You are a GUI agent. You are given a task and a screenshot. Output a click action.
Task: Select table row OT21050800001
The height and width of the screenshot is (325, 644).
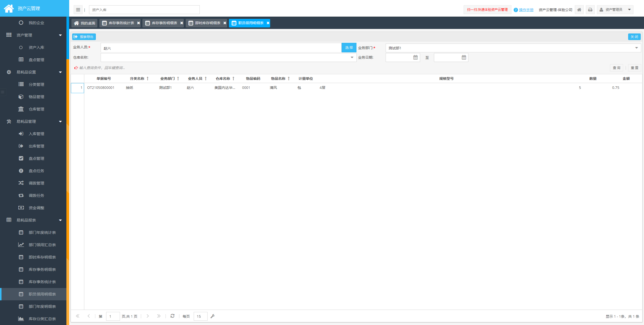point(356,88)
